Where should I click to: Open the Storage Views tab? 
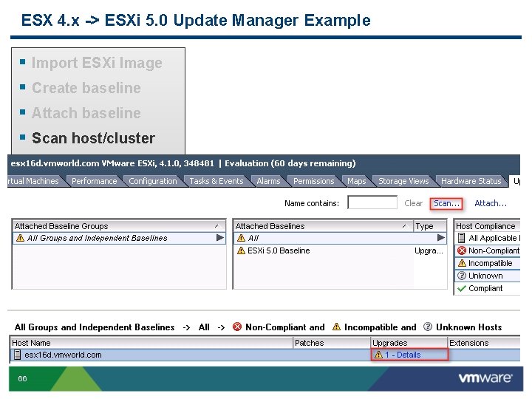pos(403,181)
